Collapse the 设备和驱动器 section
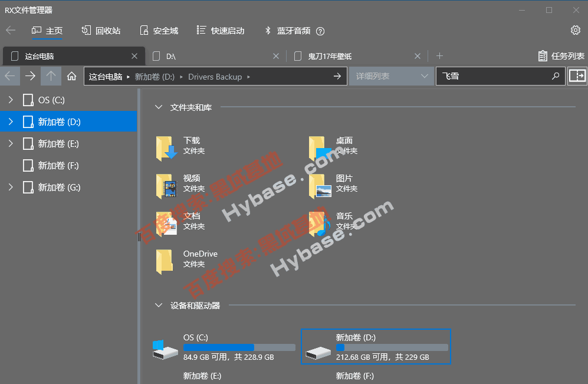 159,305
